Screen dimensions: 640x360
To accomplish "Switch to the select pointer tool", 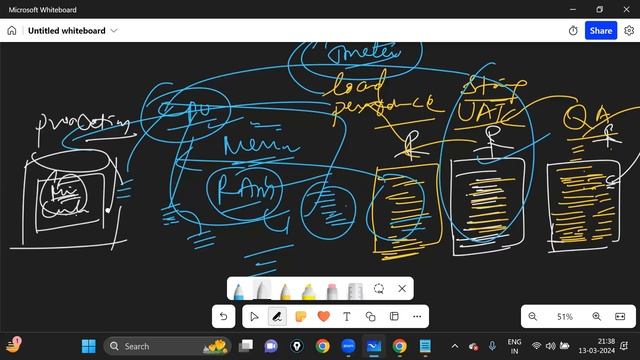I will click(x=254, y=316).
